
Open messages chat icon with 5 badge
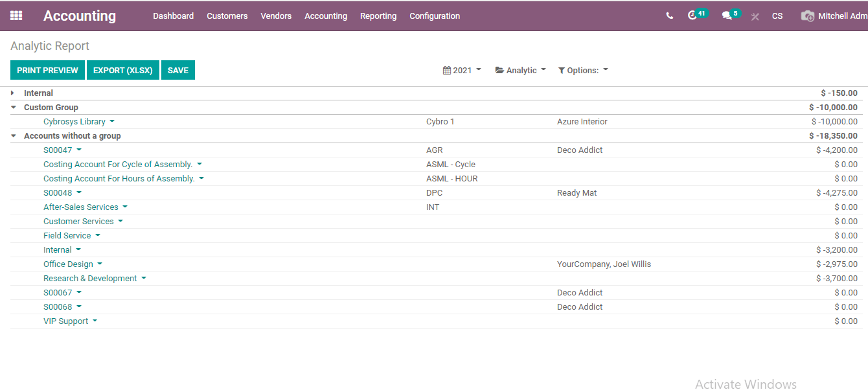point(731,14)
